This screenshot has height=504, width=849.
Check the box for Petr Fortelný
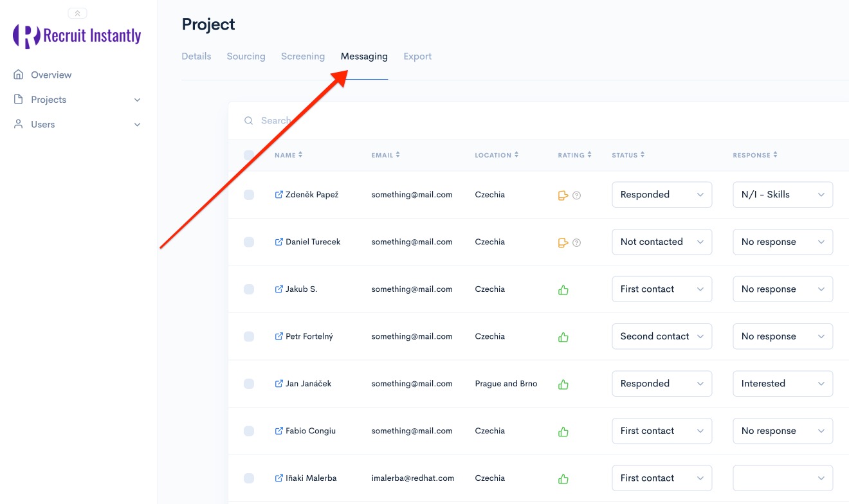pyautogui.click(x=249, y=336)
